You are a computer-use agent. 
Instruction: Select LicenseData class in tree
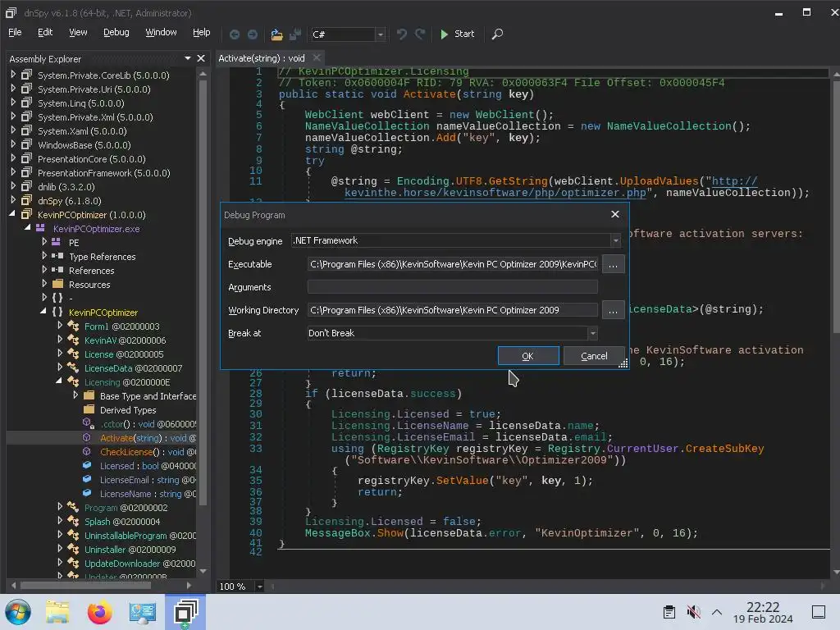coord(134,368)
